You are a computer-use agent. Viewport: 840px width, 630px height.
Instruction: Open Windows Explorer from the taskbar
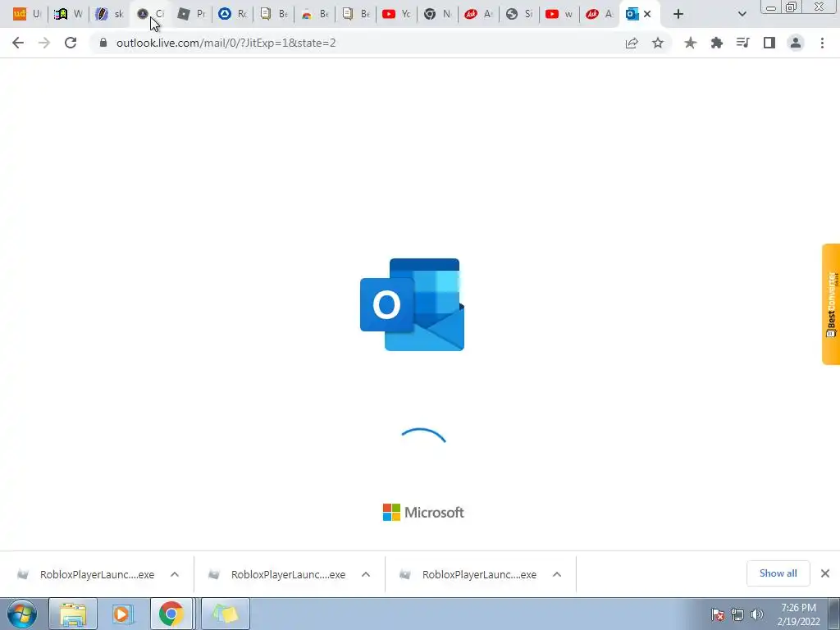tap(73, 614)
